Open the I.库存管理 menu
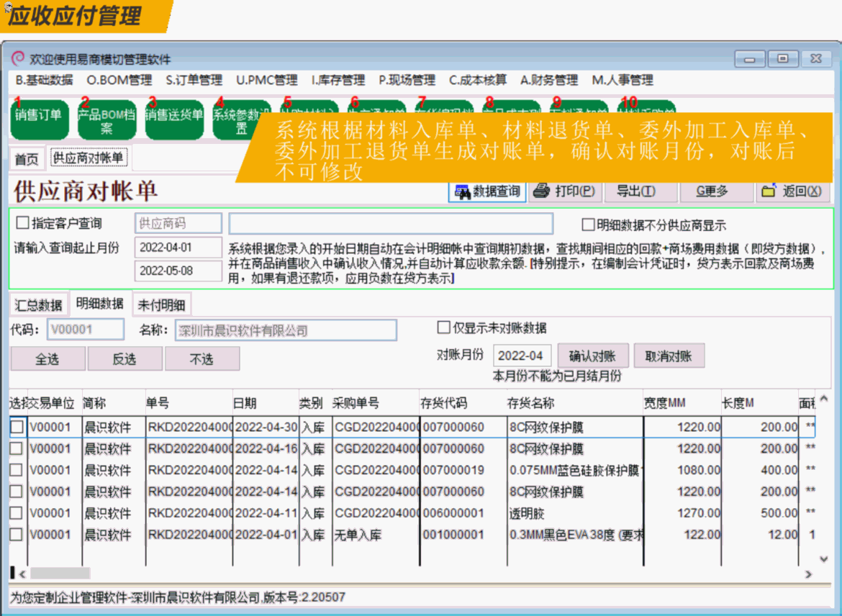The height and width of the screenshot is (616, 842). (338, 81)
